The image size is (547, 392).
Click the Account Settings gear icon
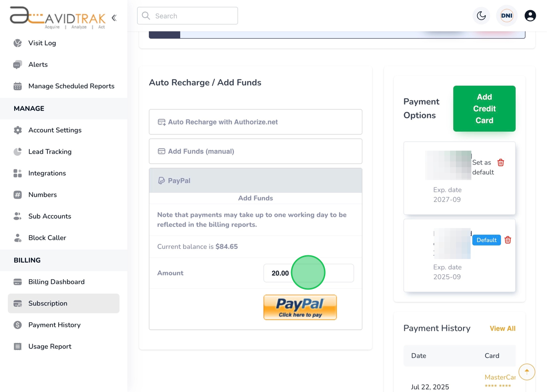(18, 130)
